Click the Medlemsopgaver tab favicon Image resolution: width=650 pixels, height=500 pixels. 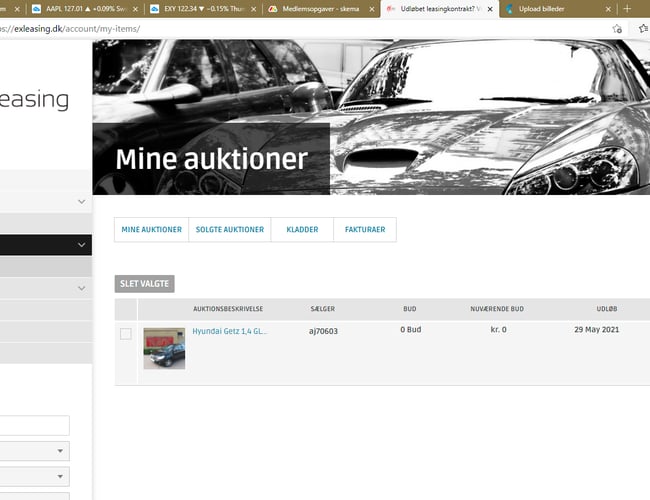point(273,9)
